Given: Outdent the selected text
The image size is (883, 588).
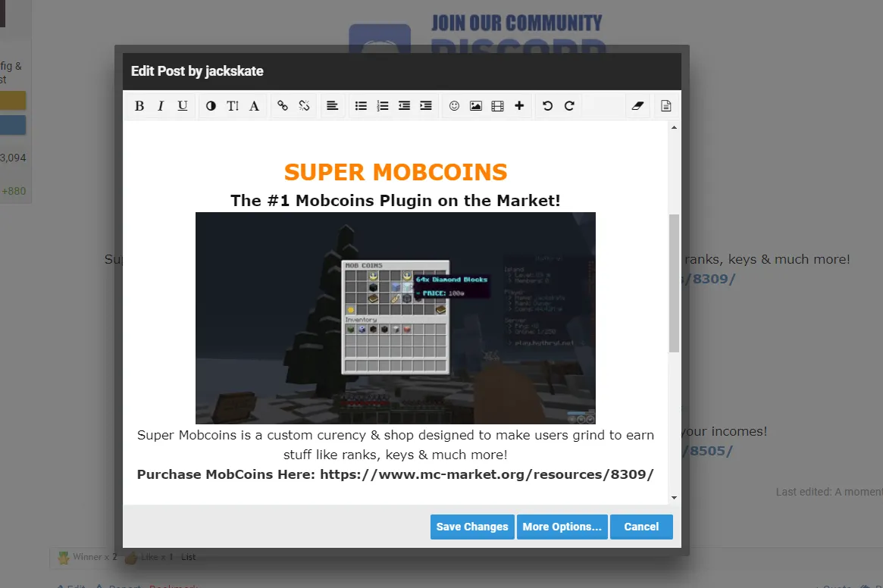Looking at the screenshot, I should 404,106.
